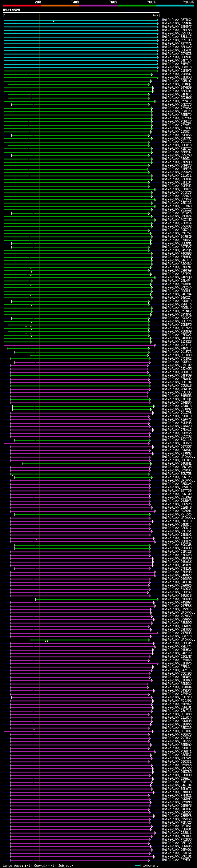197x868 pixels.
Task: Click the red 20% identity legend segment
Action: click(22, 6)
